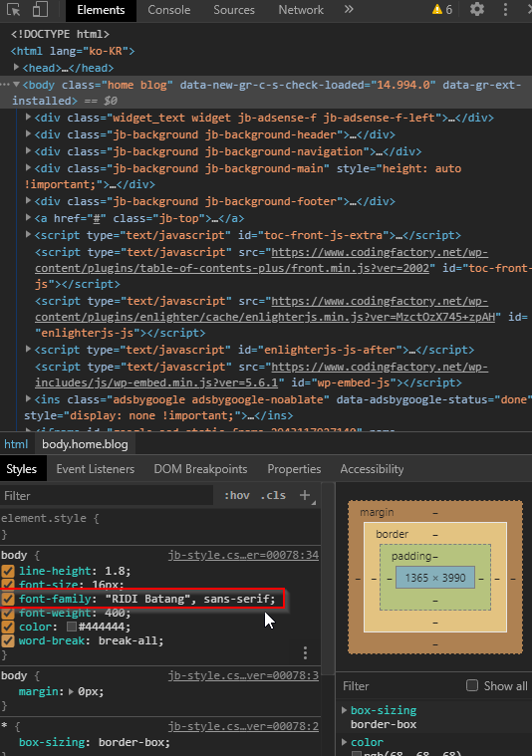Expand computed color property
This screenshot has height=756, width=532.
coord(345,741)
